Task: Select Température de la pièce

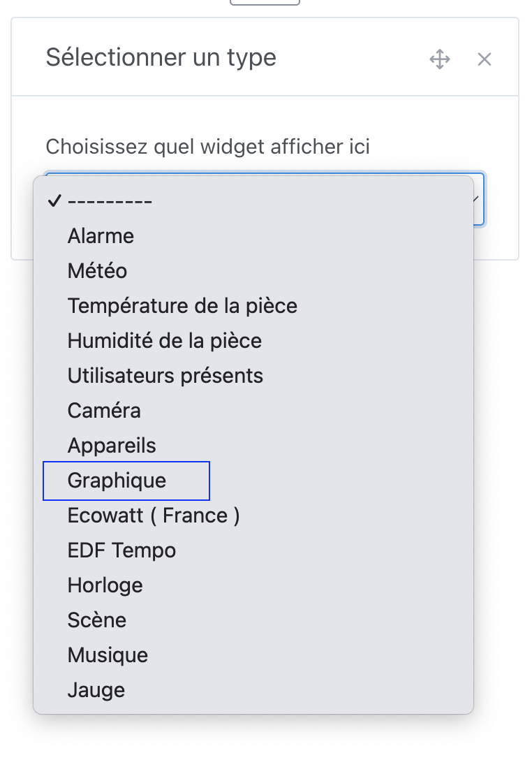Action: click(182, 306)
